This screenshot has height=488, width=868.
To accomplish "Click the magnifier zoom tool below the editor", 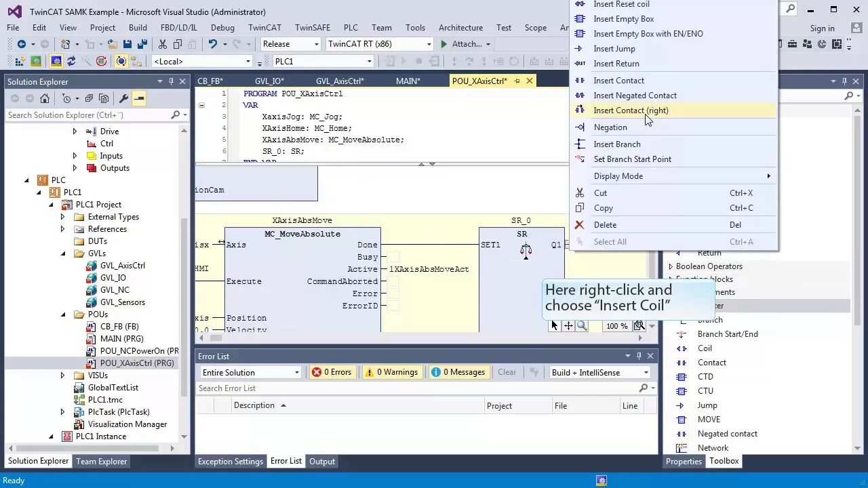I will [x=582, y=326].
